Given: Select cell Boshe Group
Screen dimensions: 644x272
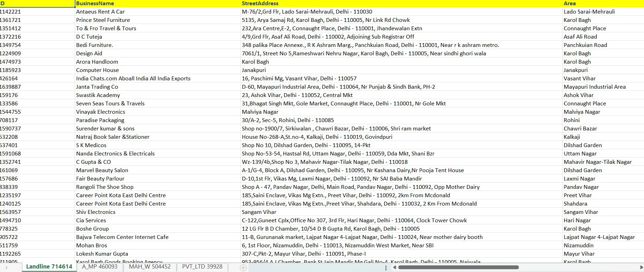Looking at the screenshot, I should pyautogui.click(x=157, y=229).
